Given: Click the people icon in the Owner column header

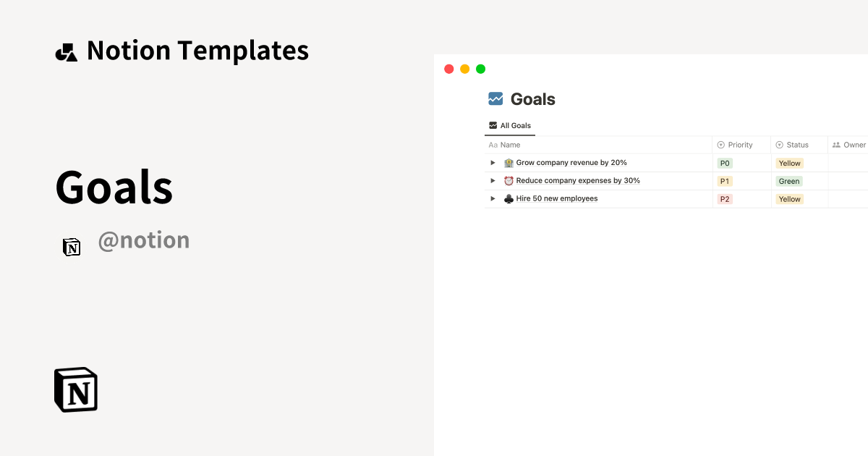Looking at the screenshot, I should (x=836, y=144).
